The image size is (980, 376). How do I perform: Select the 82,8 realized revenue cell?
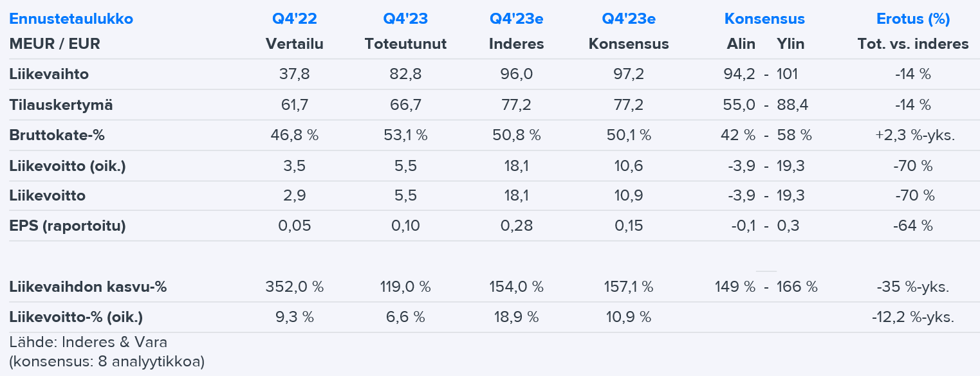click(x=405, y=74)
